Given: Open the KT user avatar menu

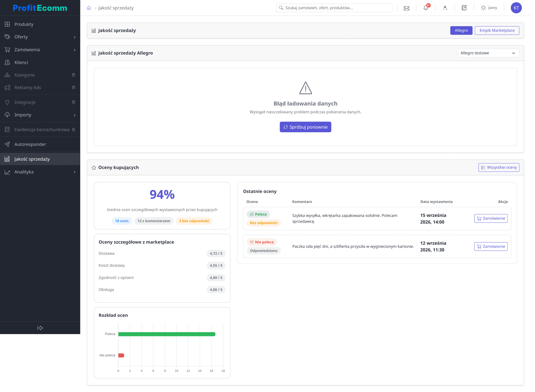Looking at the screenshot, I should point(516,8).
